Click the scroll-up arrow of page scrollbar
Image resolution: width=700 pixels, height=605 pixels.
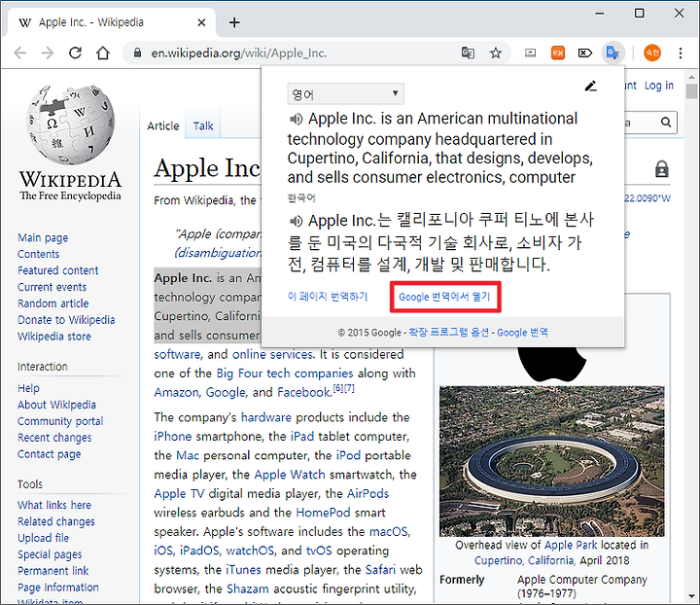(692, 77)
